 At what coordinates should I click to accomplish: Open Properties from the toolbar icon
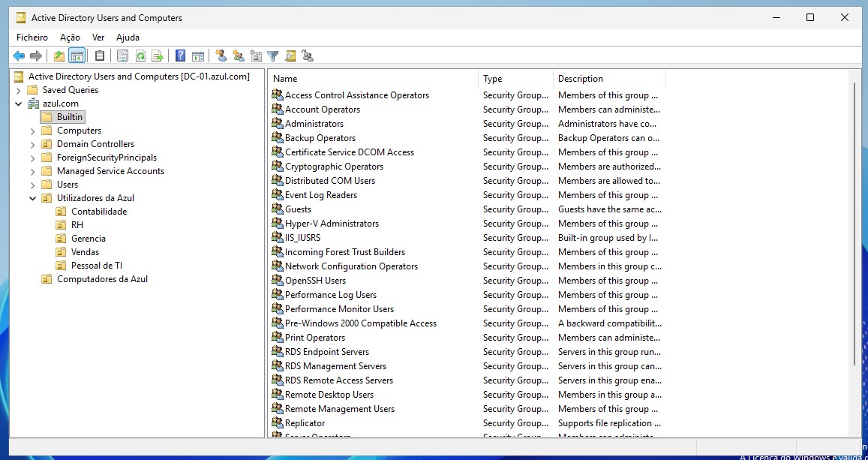click(122, 56)
